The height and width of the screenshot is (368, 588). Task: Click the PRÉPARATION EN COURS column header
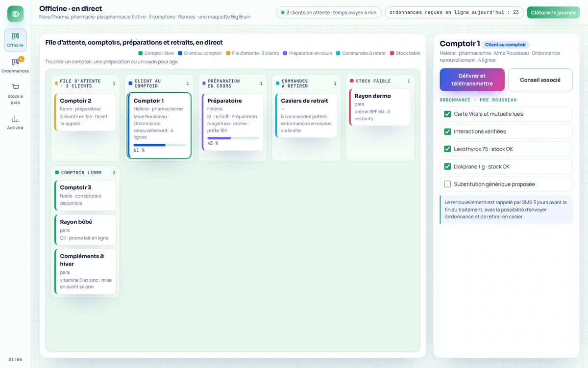click(x=233, y=83)
